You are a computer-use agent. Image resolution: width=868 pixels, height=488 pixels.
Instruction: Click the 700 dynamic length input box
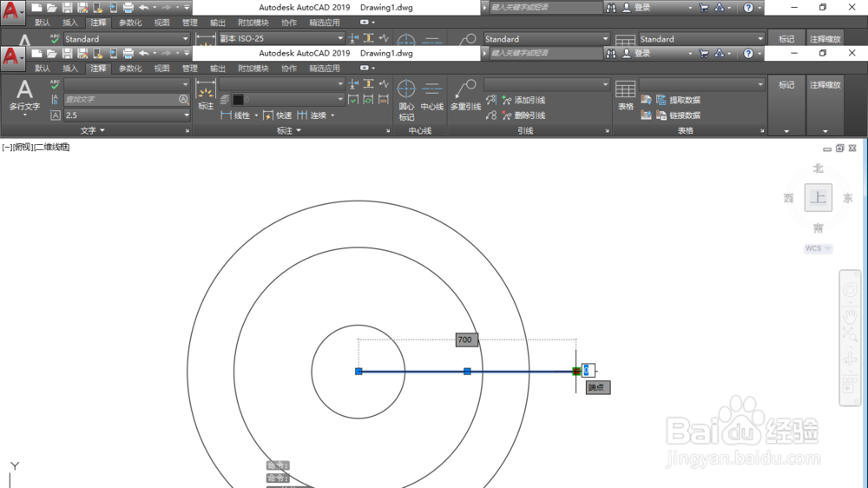(x=466, y=340)
